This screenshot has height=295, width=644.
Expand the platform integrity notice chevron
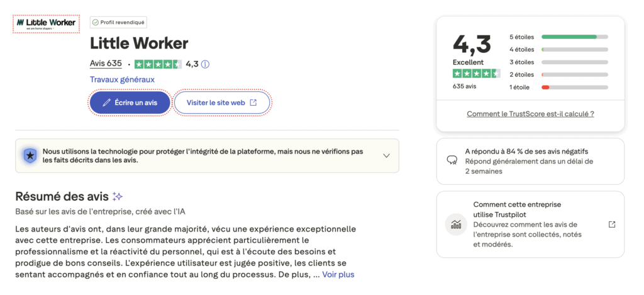[386, 155]
